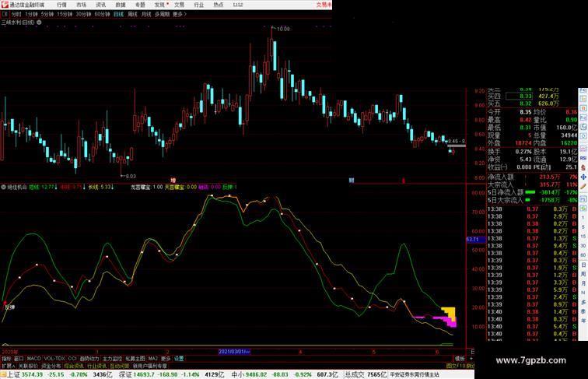Click the 年 period shortcut in right sidebar

[x=583, y=321]
